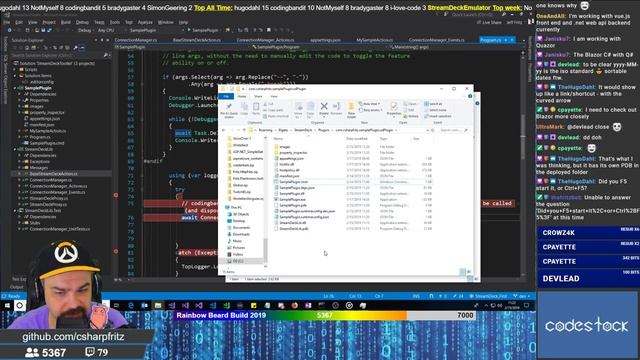This screenshot has width=640, height=360.
Task: Open Visual Studio Build menu
Action: 65,22
